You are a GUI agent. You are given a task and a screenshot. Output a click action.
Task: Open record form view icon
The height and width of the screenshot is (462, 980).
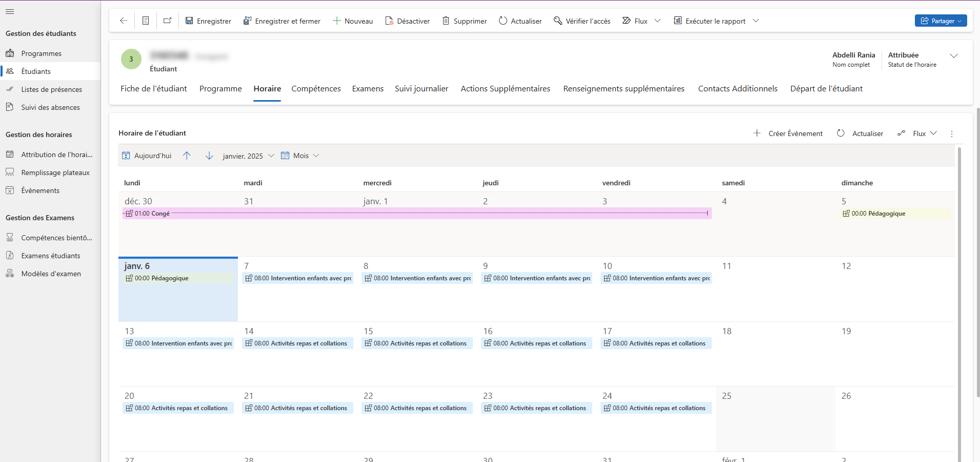(x=146, y=21)
